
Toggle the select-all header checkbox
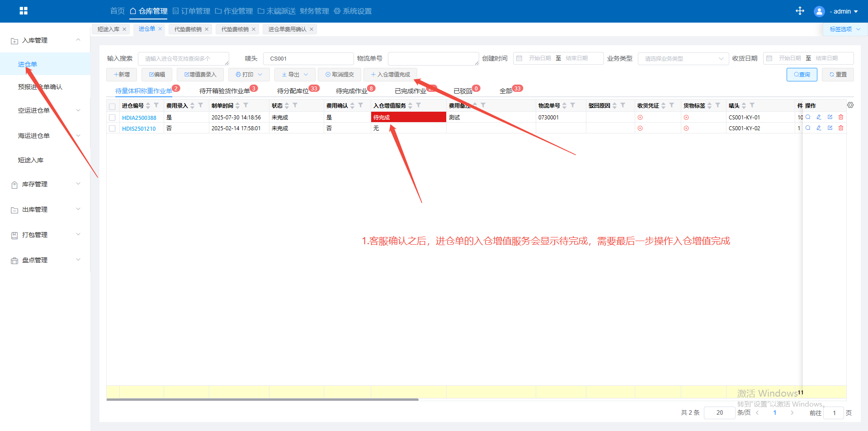point(112,106)
